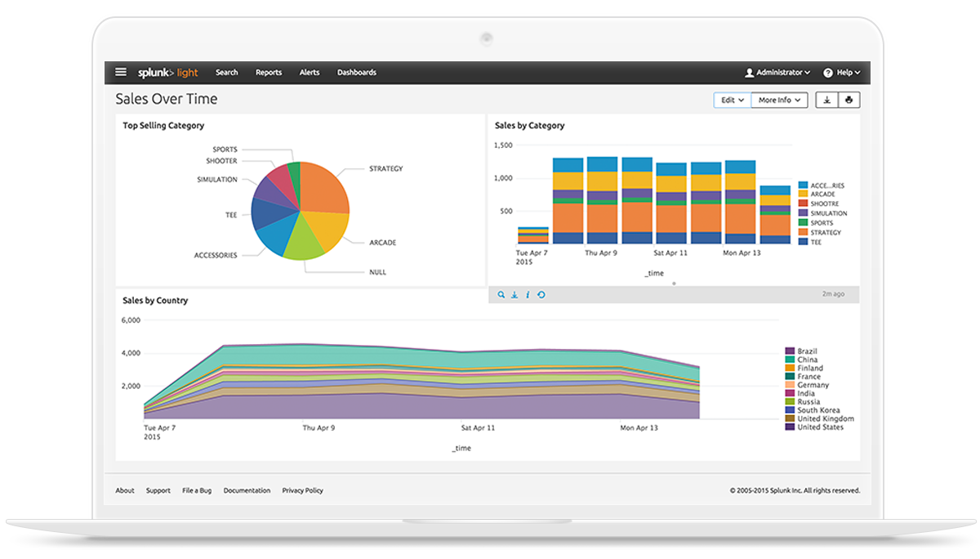
Task: Click the export dashboard download icon
Action: tap(827, 100)
